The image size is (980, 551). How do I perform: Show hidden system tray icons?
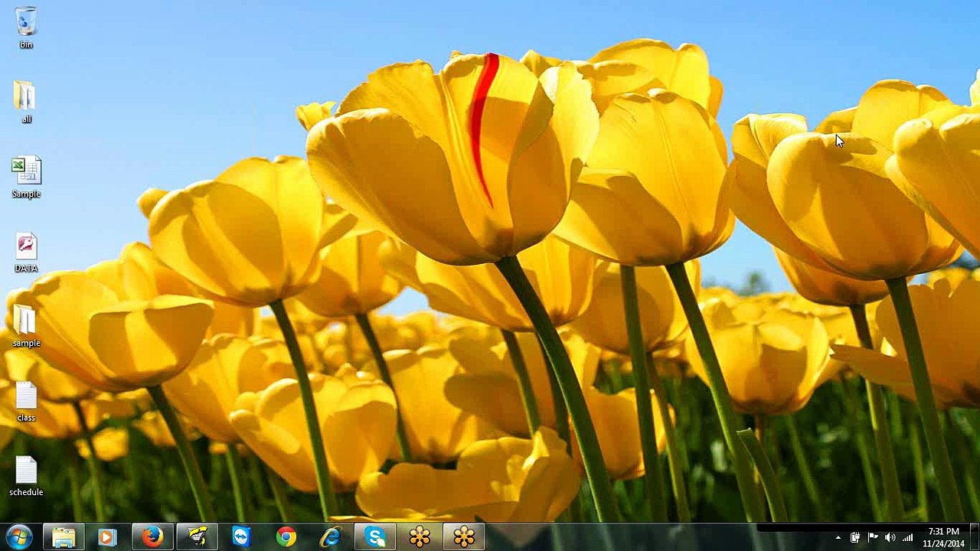(838, 538)
